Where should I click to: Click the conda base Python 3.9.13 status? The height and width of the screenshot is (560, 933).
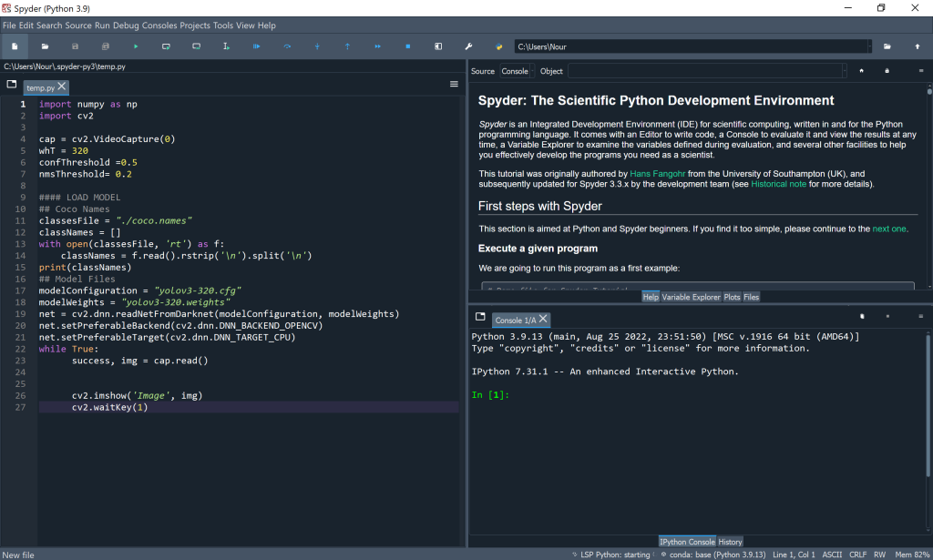point(713,555)
